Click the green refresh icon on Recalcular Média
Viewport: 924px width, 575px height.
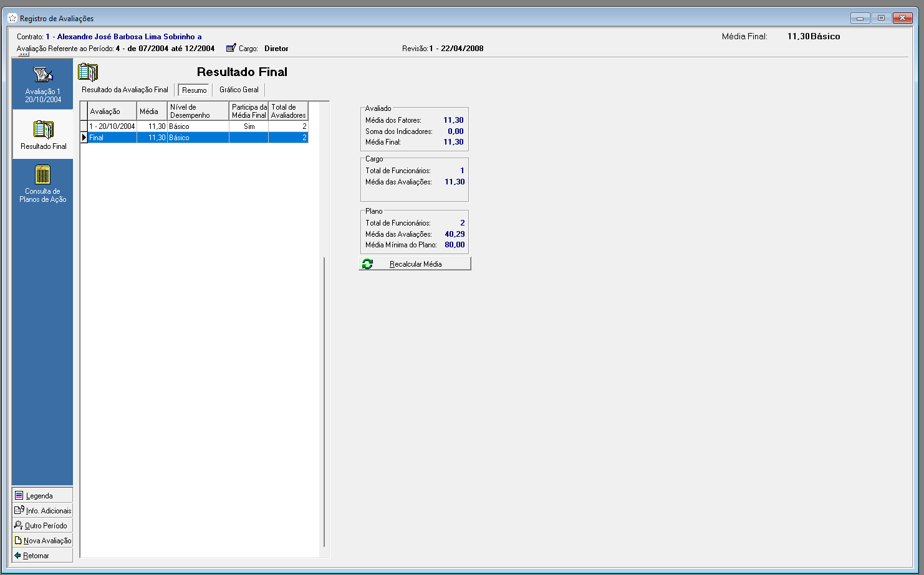pyautogui.click(x=367, y=264)
